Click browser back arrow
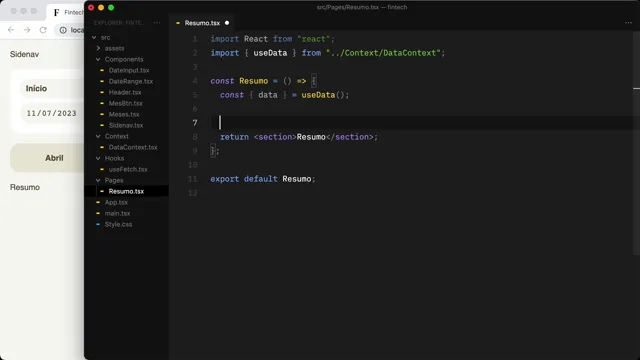 [11, 30]
